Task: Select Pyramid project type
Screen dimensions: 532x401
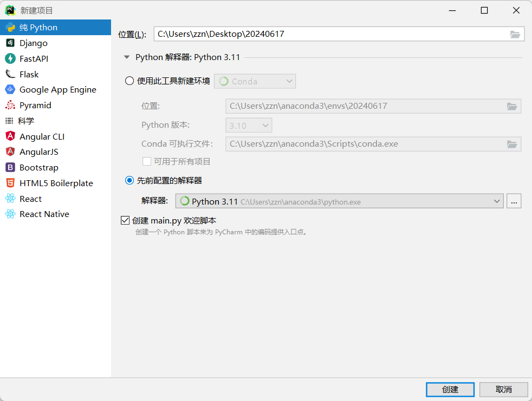Action: coord(55,105)
